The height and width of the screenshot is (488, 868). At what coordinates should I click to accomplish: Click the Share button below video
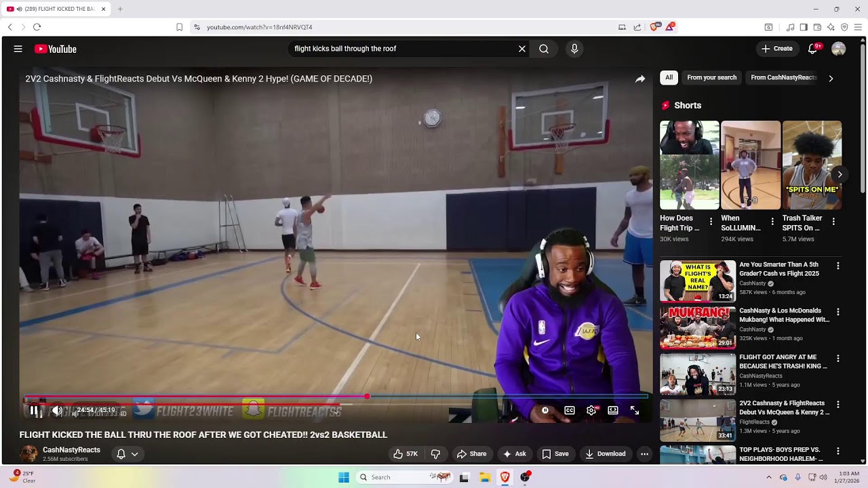point(471,454)
